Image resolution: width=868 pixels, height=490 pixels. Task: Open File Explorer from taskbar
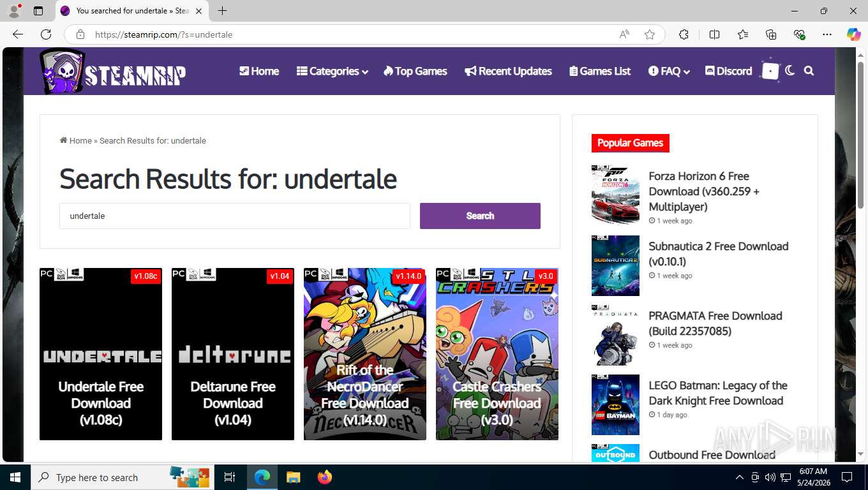tap(293, 477)
